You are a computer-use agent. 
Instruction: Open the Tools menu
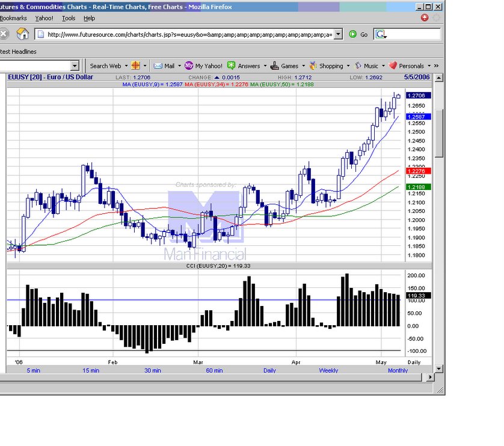click(x=69, y=18)
